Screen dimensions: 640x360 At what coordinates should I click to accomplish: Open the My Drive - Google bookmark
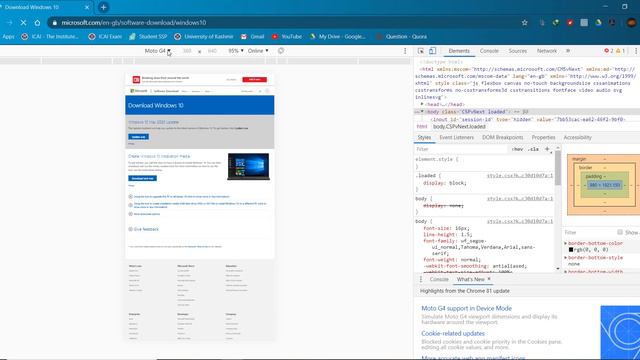[x=338, y=37]
